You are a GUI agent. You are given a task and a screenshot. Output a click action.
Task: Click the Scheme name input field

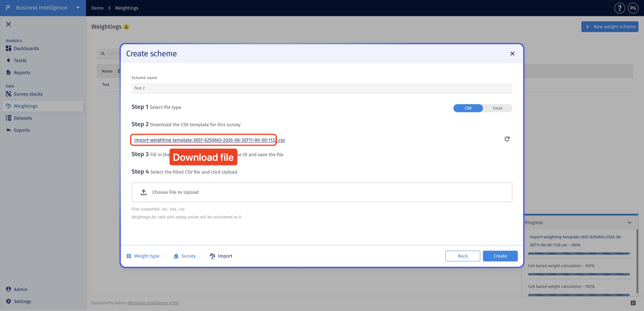pos(322,88)
